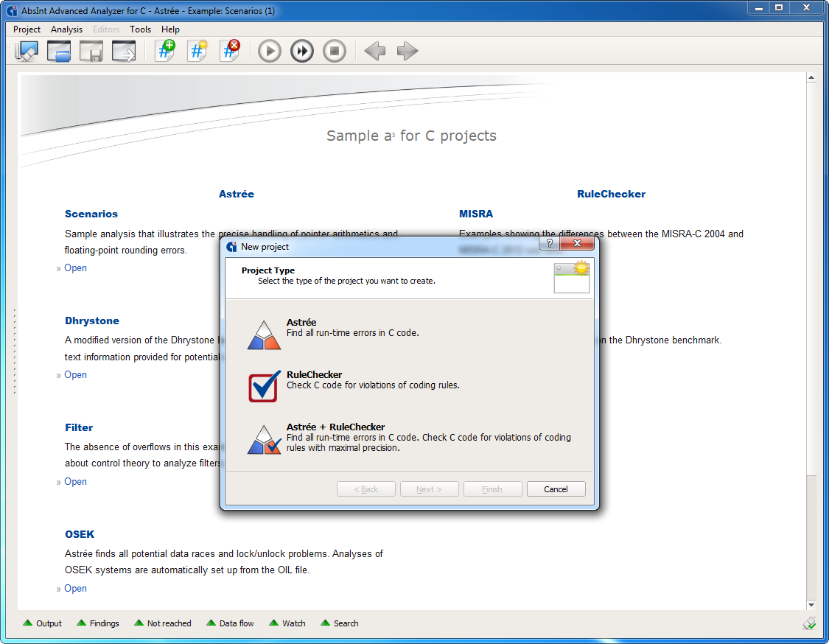
Task: Click the forward arrow in the toolbar
Action: tap(407, 52)
